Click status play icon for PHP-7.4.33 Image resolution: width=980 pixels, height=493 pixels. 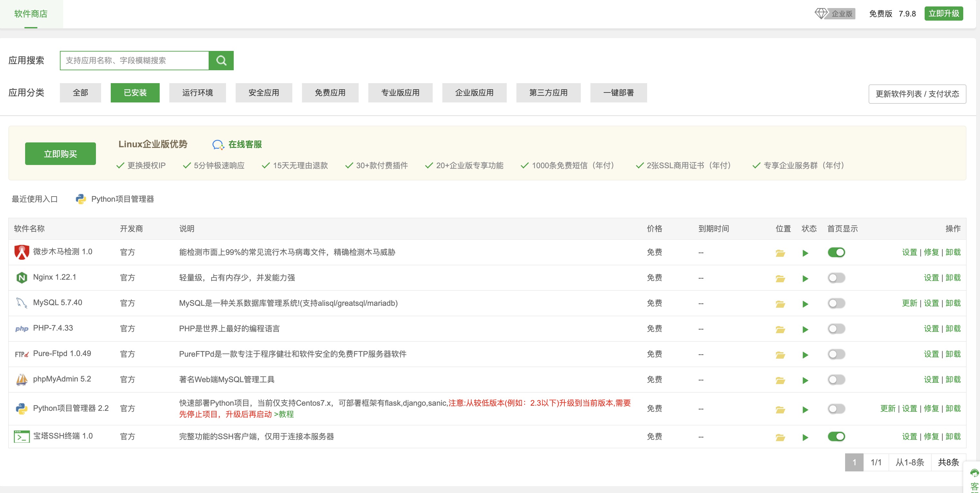tap(805, 330)
